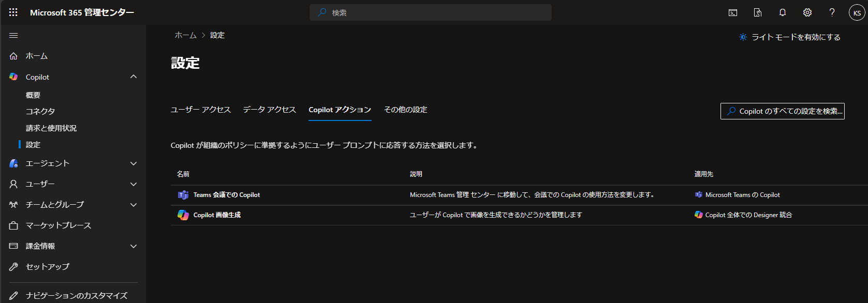Click 設定 in the breadcrumb
The height and width of the screenshot is (303, 868).
coord(217,35)
